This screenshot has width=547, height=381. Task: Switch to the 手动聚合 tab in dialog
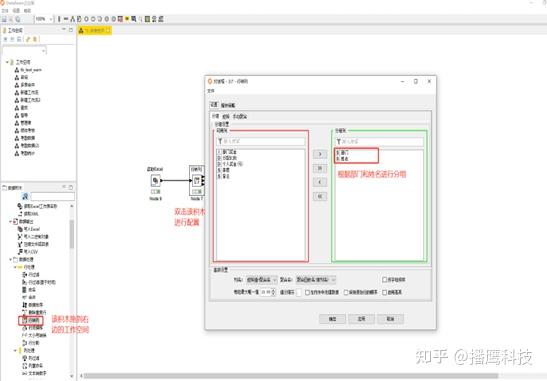(240, 117)
